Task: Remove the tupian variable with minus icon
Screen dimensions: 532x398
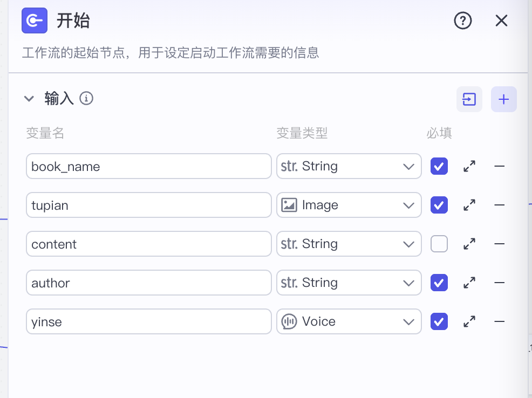Action: (x=499, y=205)
